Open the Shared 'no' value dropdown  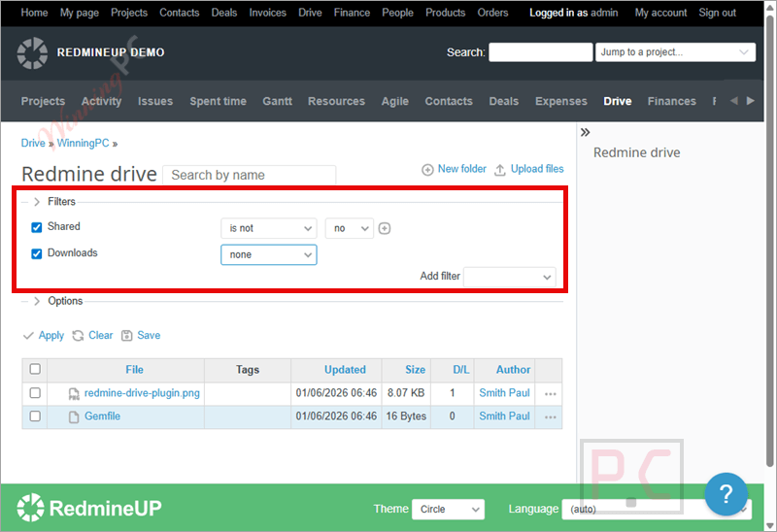[x=350, y=228]
